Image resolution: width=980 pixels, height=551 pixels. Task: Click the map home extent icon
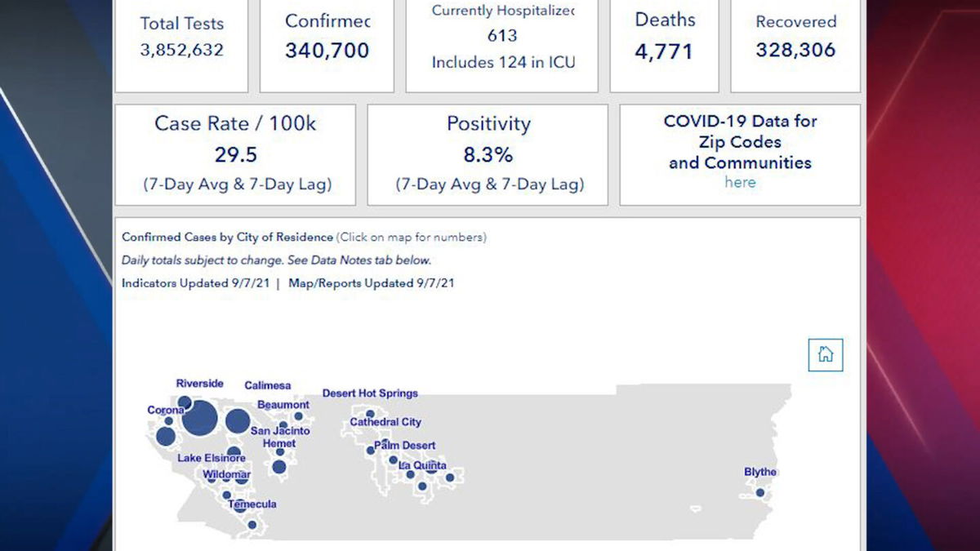pos(825,354)
